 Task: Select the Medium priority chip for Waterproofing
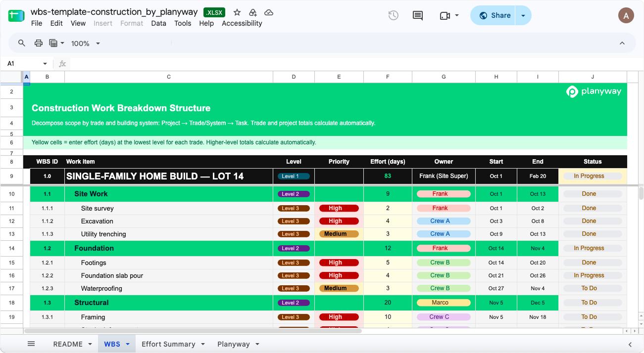coord(339,288)
